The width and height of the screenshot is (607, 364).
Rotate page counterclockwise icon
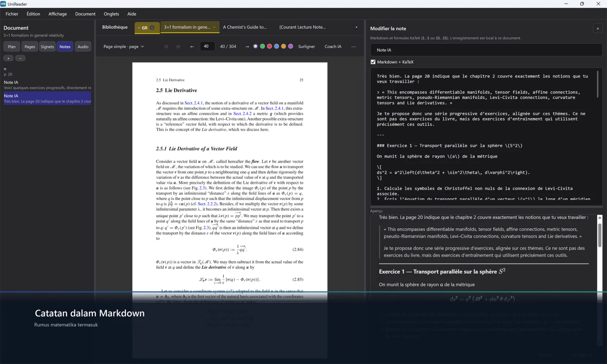(x=166, y=47)
